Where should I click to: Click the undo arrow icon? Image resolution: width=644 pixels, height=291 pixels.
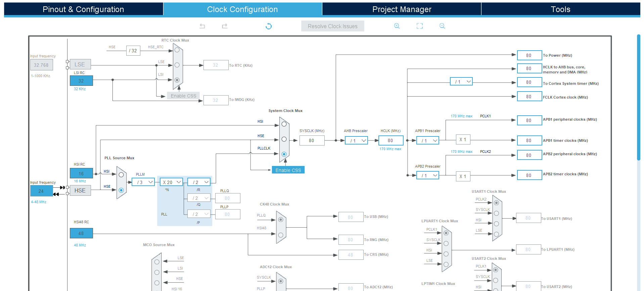202,26
